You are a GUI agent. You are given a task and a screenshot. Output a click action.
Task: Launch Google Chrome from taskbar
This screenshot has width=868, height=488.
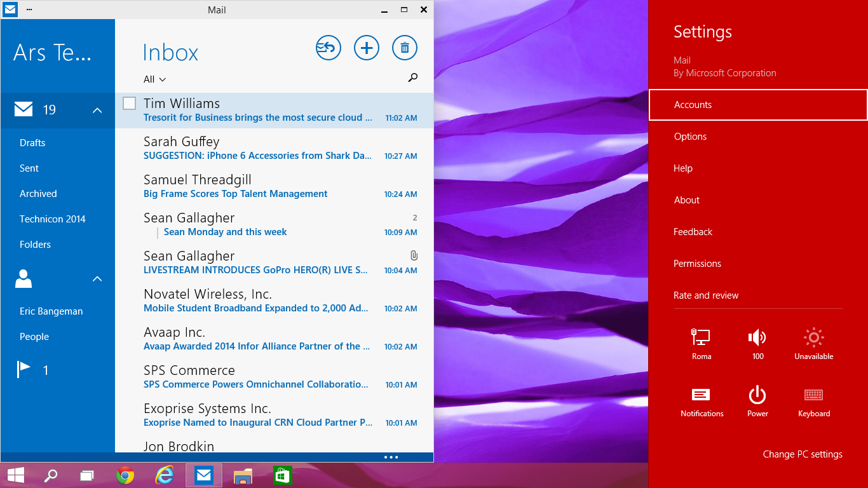125,475
